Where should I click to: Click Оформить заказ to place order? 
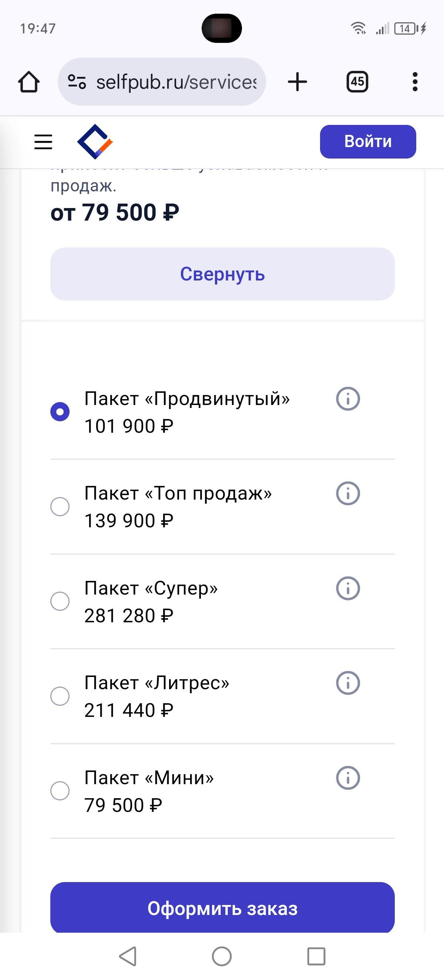pyautogui.click(x=222, y=908)
